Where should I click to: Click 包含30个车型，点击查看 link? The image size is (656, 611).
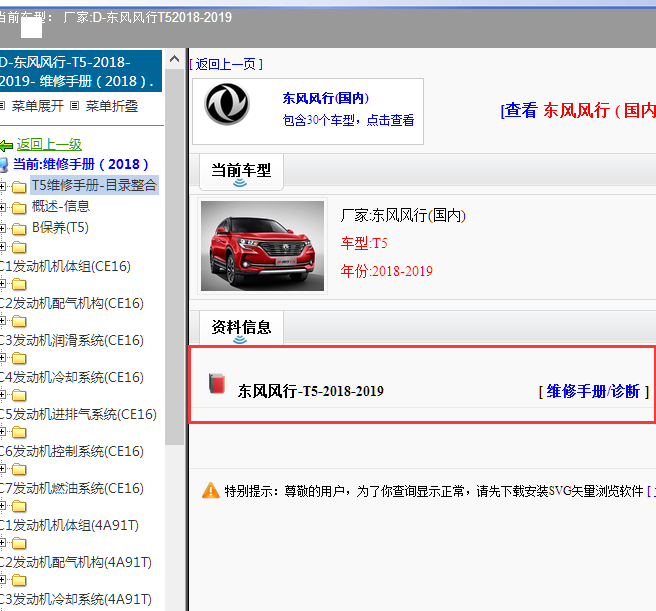point(348,121)
